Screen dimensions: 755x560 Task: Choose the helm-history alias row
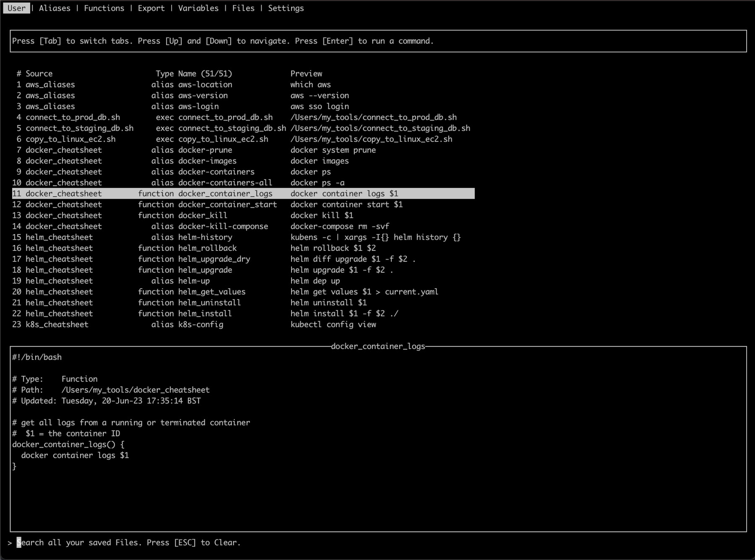(205, 237)
